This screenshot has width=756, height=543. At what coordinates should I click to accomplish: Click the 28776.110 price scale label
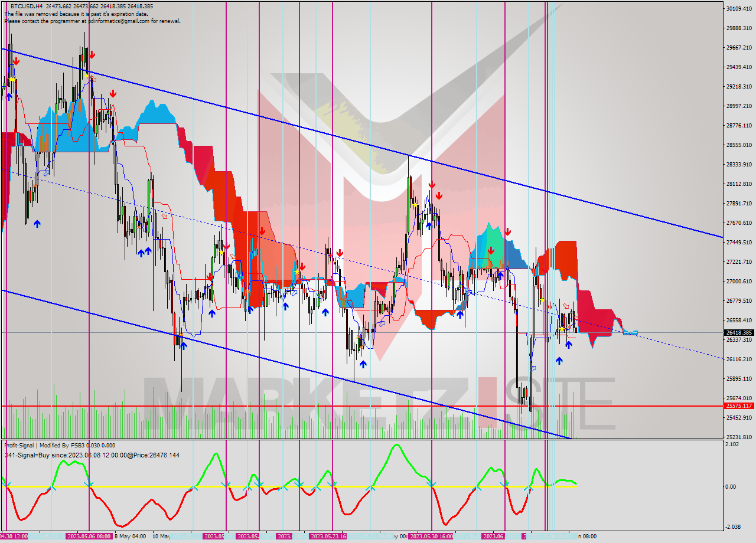tap(739, 125)
